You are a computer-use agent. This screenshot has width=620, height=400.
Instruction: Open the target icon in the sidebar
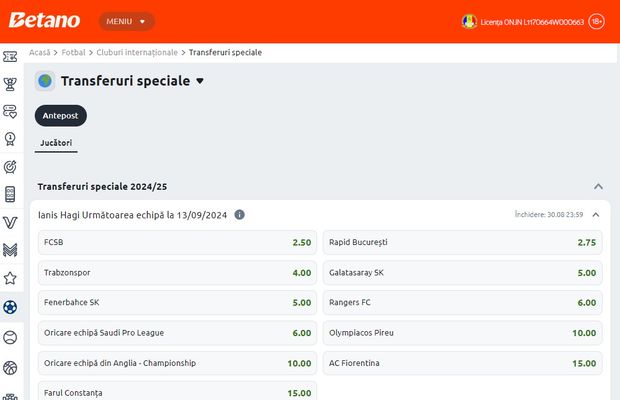point(10,166)
